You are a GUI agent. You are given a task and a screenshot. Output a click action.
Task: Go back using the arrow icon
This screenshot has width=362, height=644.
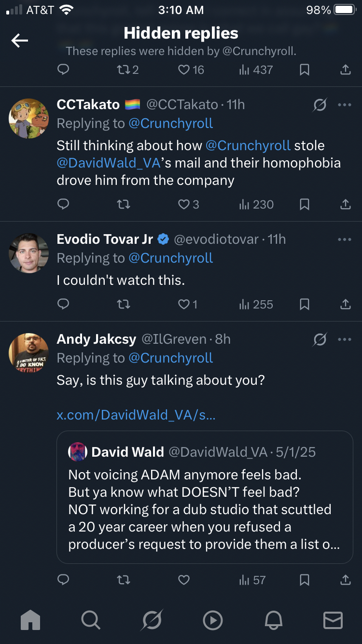20,41
